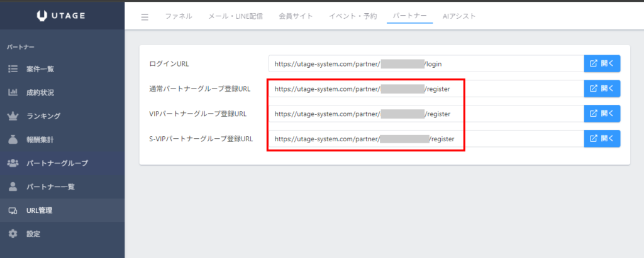Select パートナー一覧 person icon

pyautogui.click(x=13, y=186)
